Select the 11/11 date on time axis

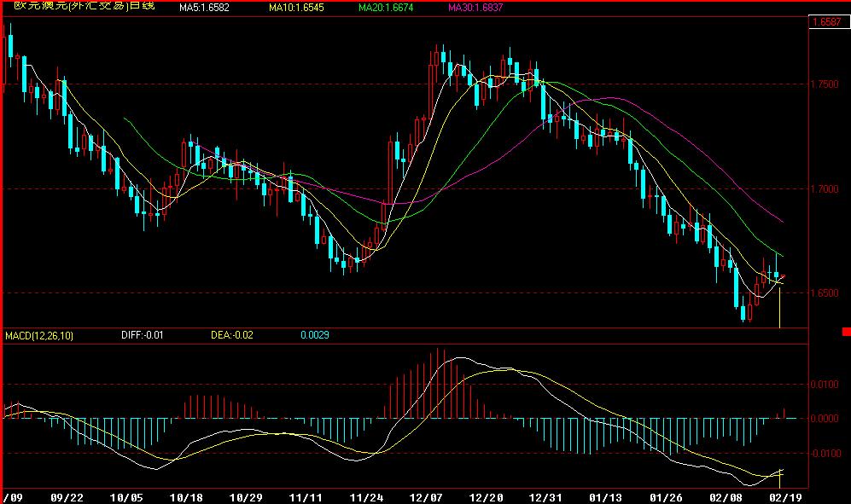tap(306, 497)
